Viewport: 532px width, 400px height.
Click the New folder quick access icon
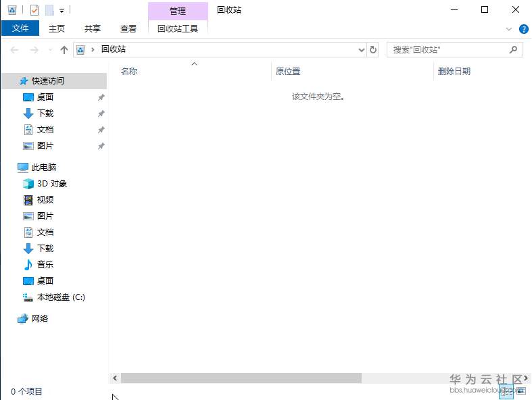pyautogui.click(x=49, y=10)
